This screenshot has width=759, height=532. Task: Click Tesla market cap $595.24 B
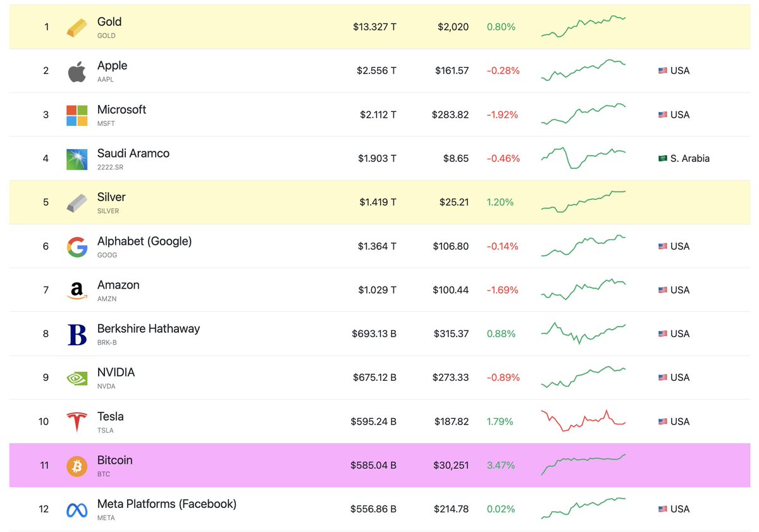tap(374, 421)
